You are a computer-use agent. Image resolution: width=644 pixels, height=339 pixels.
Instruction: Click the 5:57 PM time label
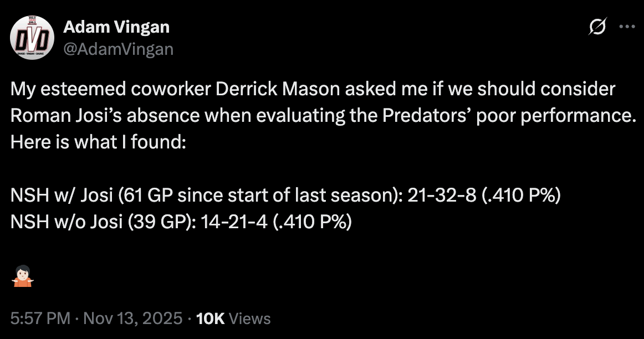37,319
